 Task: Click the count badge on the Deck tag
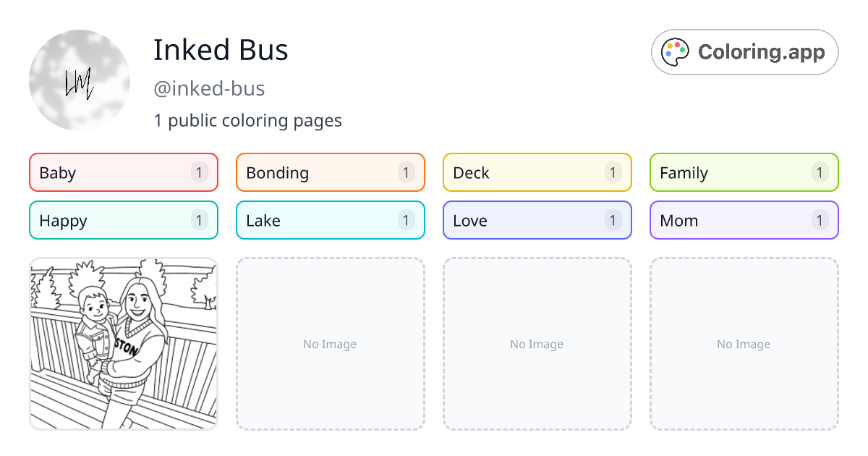tap(613, 172)
